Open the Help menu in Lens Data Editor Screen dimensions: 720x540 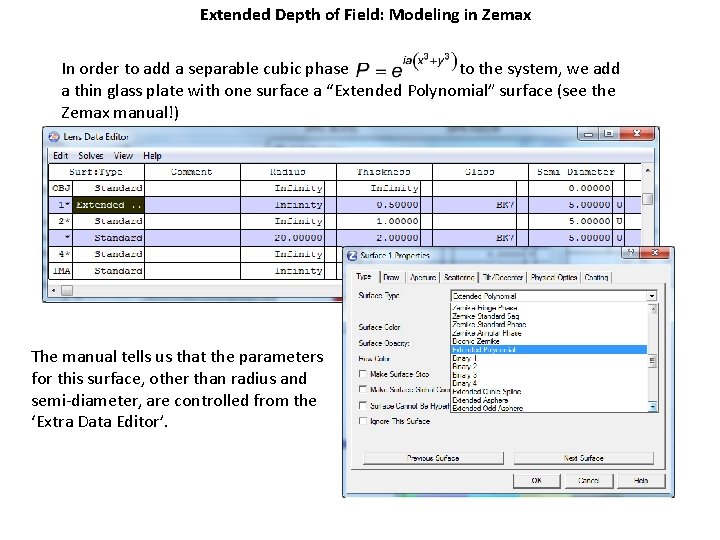point(152,156)
